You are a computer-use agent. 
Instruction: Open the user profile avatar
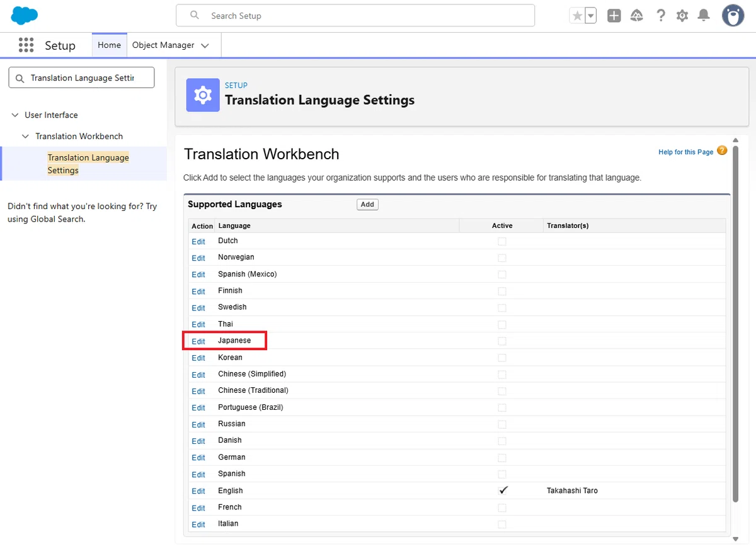(733, 16)
